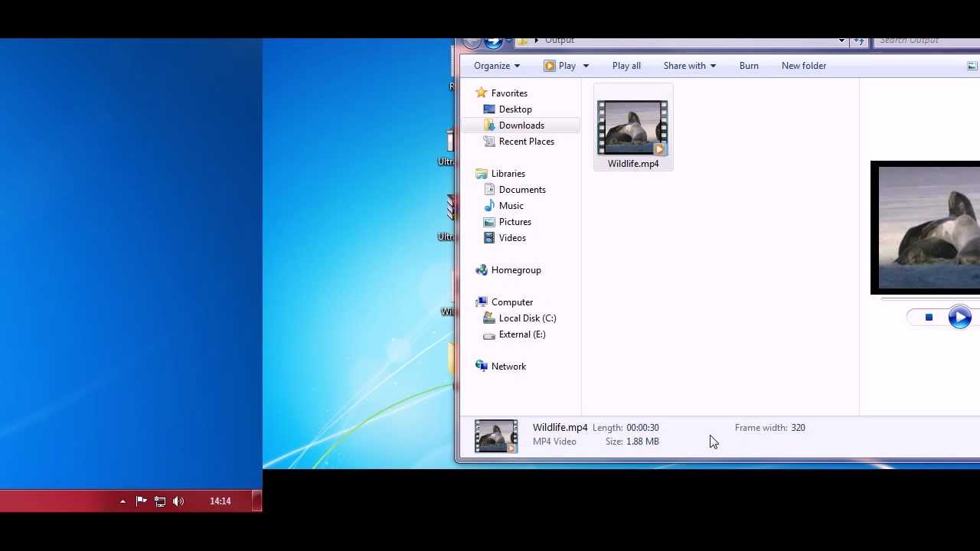Open Desktop in Favorites

click(515, 109)
